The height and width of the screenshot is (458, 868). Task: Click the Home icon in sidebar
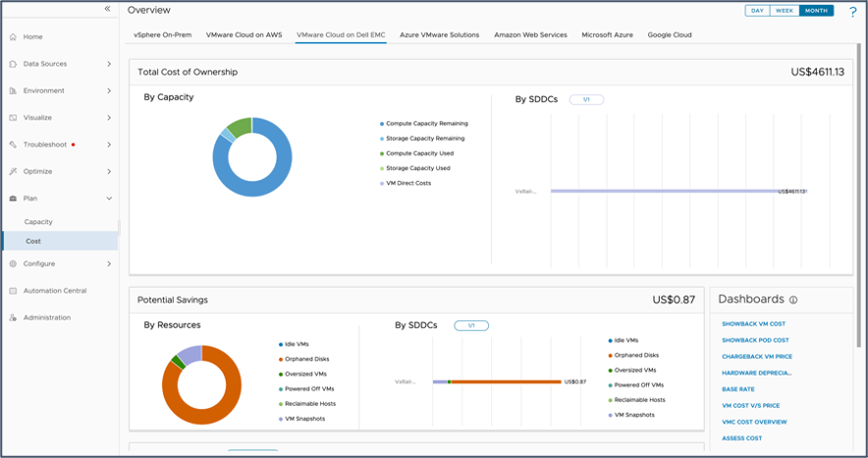coord(13,36)
